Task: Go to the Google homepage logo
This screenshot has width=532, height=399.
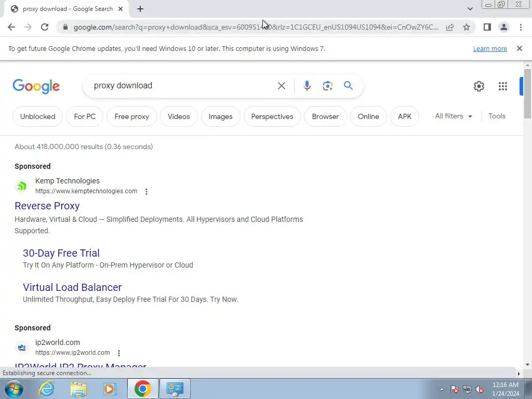Action: tap(36, 86)
